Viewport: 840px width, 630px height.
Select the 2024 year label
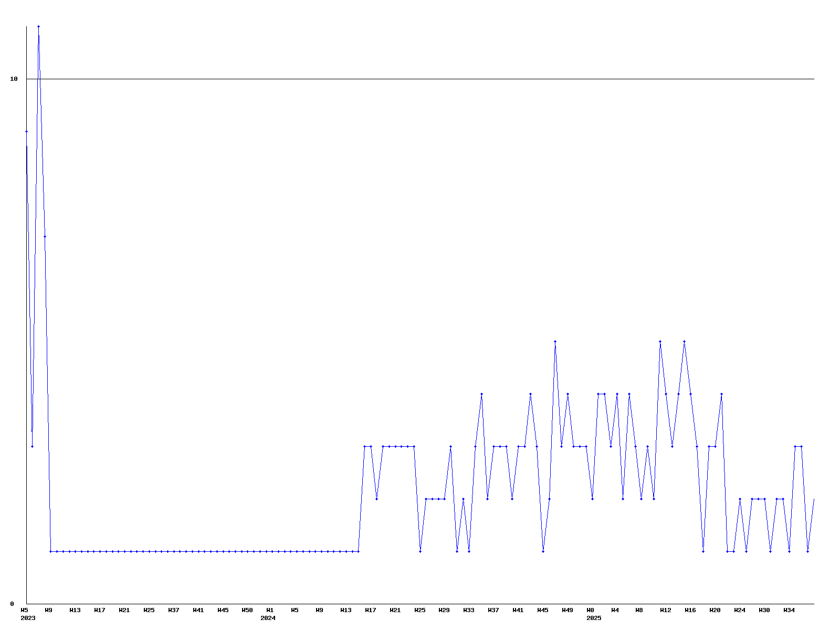click(268, 618)
